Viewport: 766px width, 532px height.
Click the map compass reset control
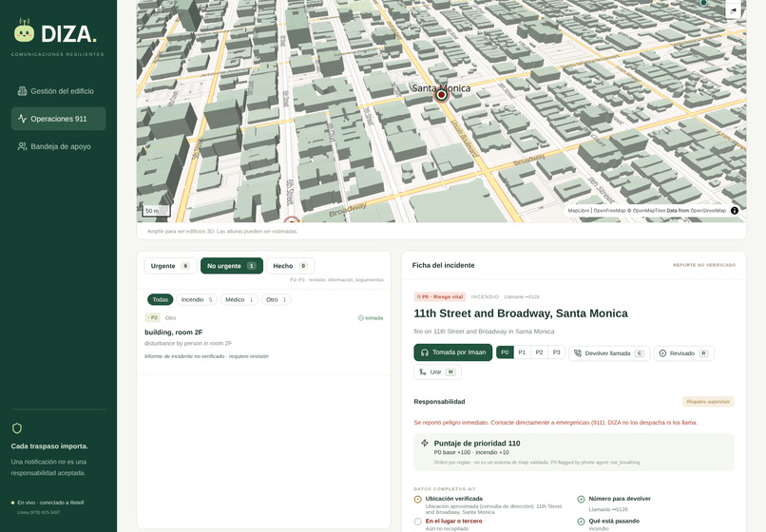733,9
